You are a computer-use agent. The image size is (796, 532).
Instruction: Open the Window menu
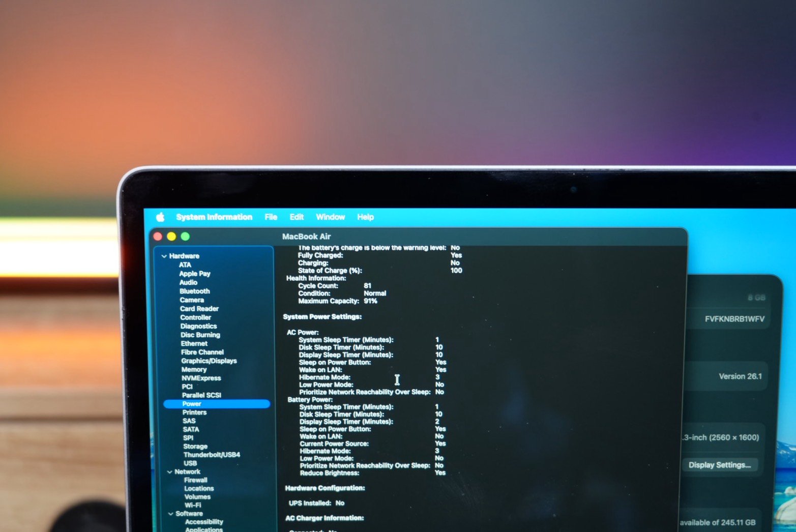click(x=330, y=217)
